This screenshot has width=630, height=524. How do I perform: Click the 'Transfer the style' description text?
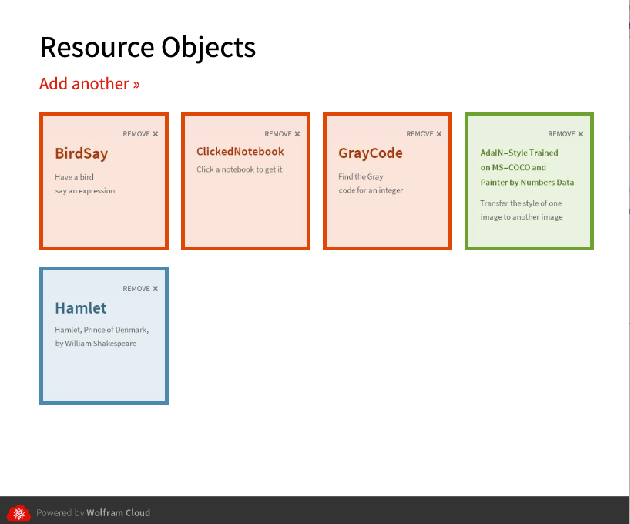521,210
